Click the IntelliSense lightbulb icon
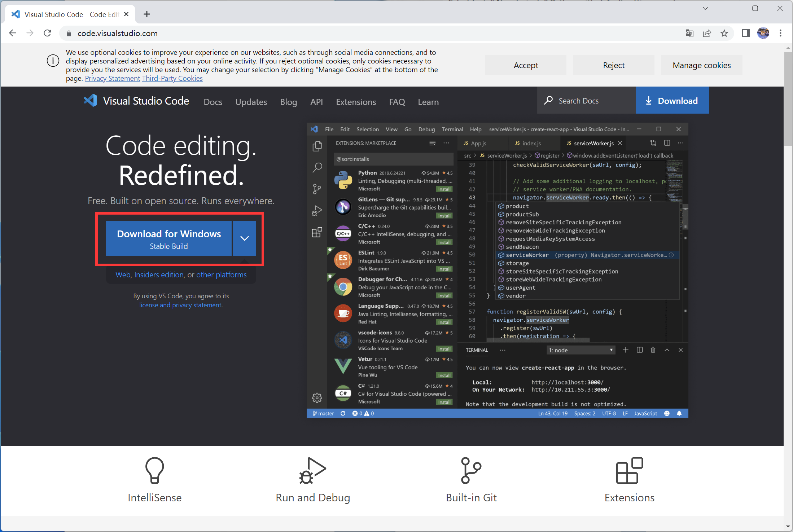 [x=155, y=470]
